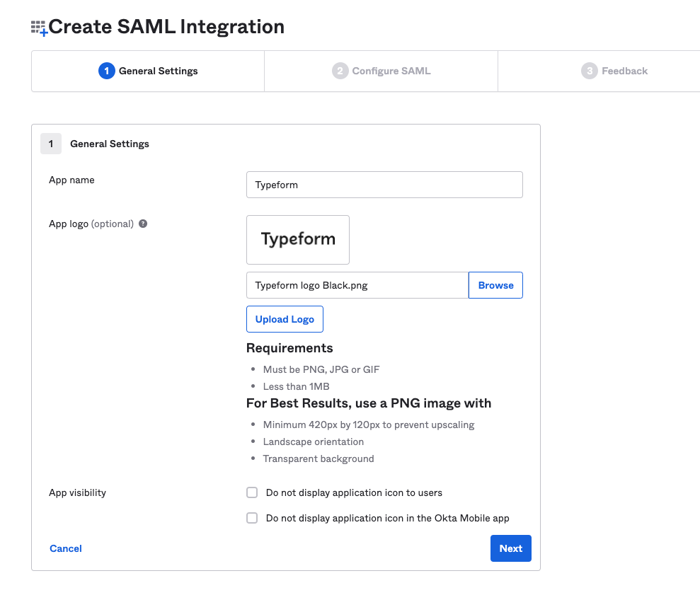
Task: Click the app grid plus icon beside title
Action: tap(40, 28)
